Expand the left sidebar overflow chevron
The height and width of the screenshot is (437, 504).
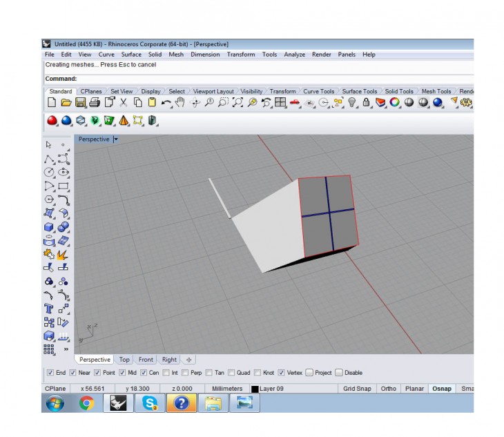pyautogui.click(x=66, y=349)
